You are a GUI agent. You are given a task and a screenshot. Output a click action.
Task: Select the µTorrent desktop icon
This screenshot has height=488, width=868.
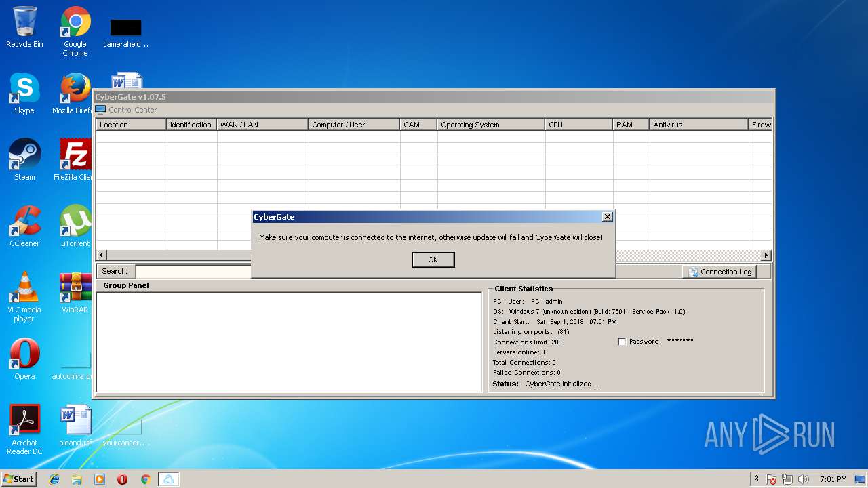pos(75,226)
